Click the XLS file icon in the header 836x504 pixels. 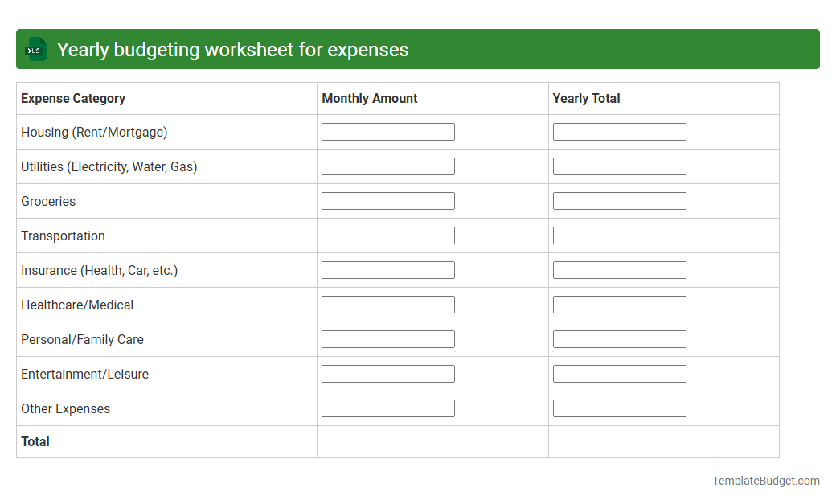pyautogui.click(x=35, y=49)
